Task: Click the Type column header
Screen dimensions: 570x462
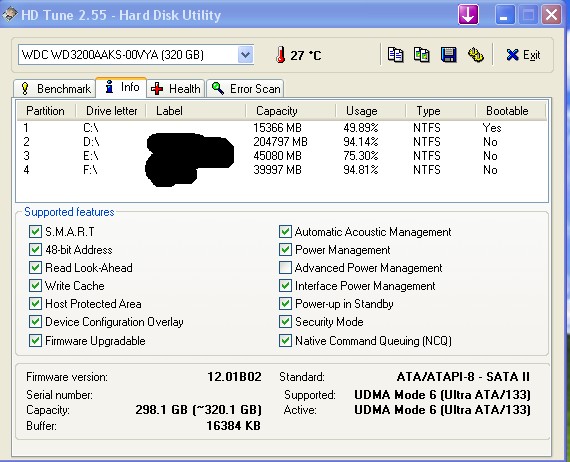Action: [x=441, y=111]
